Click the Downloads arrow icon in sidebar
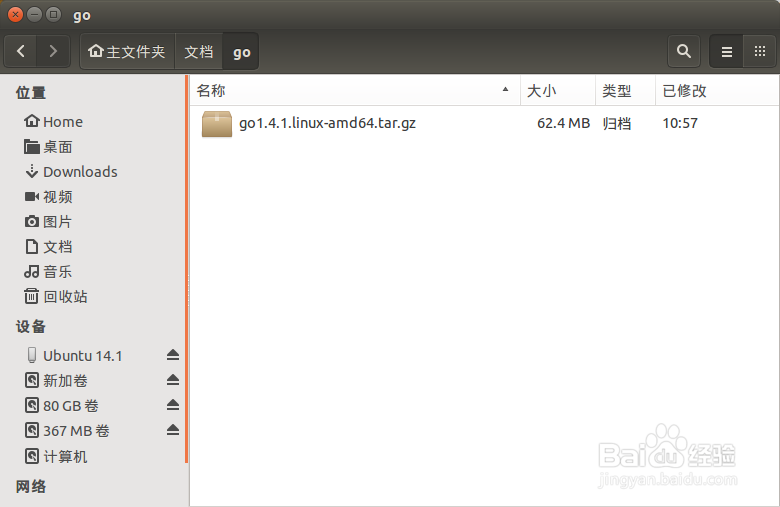 32,171
